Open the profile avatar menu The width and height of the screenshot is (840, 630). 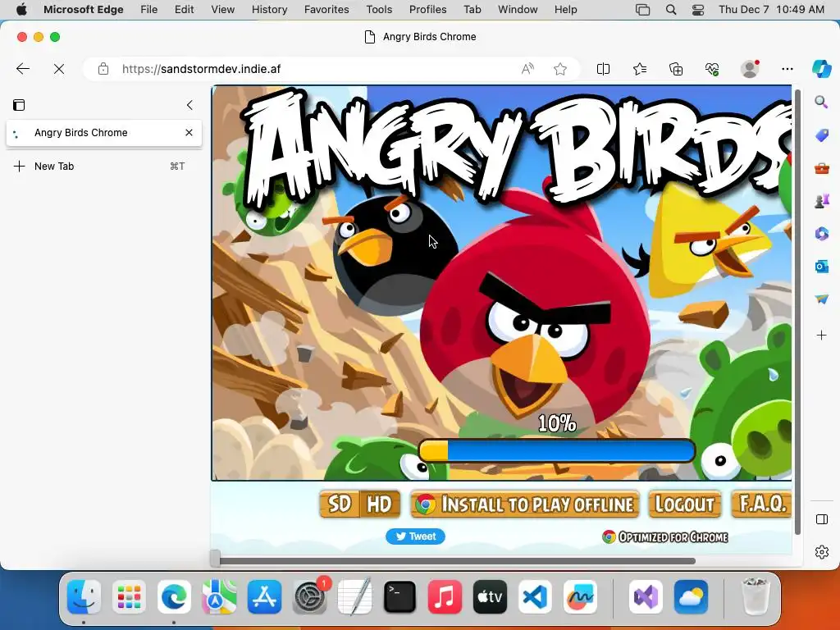click(750, 69)
